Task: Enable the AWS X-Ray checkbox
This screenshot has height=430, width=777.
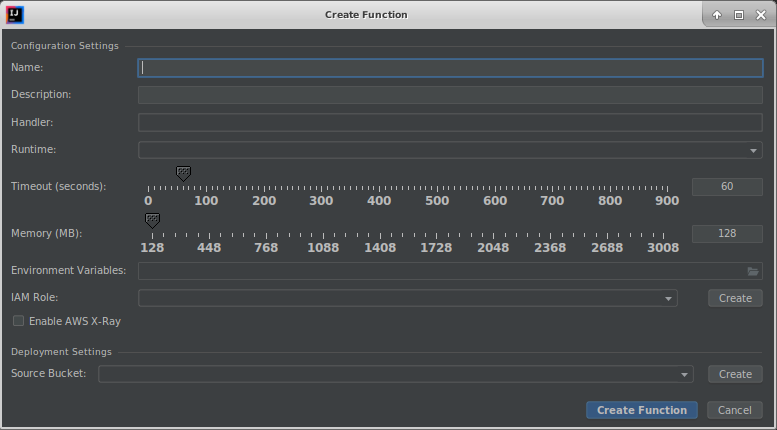Action: click(19, 321)
